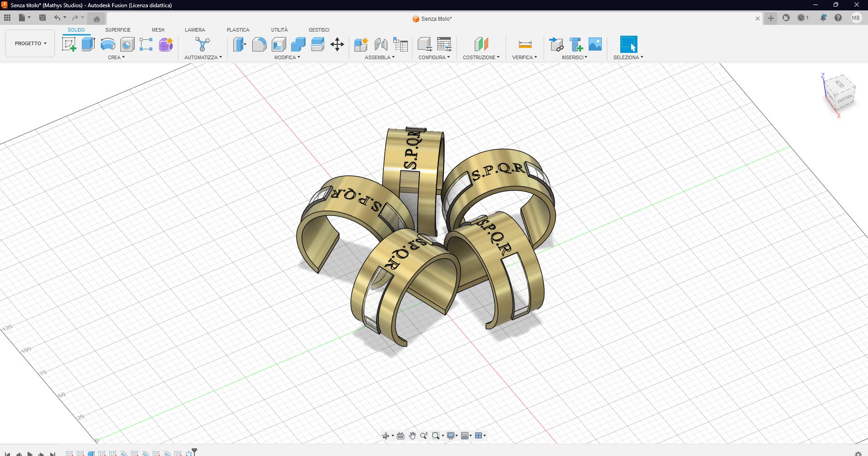Click the first CONFIGURA group icon

click(425, 44)
